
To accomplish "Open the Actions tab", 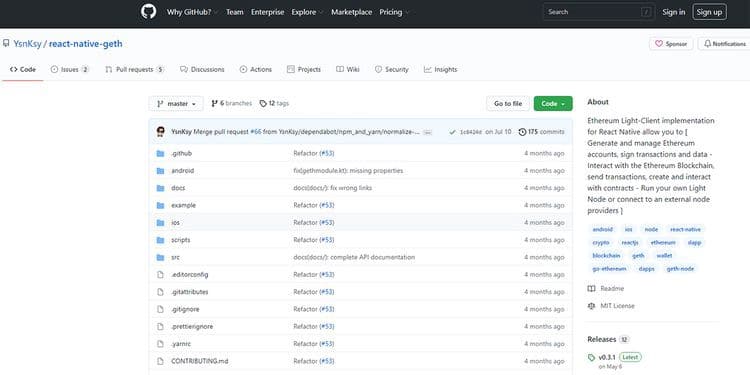I will (x=255, y=69).
